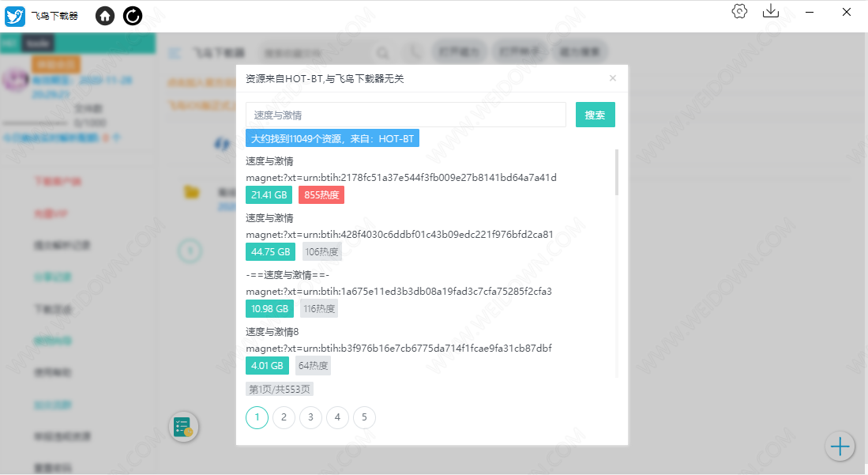
Task: Close the HOT-BT resource dialog
Action: [x=613, y=78]
